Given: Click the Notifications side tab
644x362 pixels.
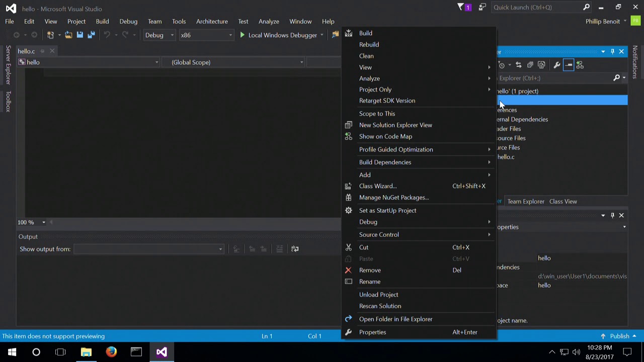Looking at the screenshot, I should pyautogui.click(x=635, y=62).
